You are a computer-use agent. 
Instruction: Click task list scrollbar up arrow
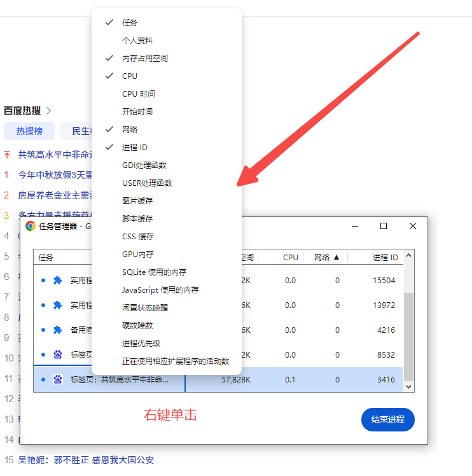tap(408, 256)
